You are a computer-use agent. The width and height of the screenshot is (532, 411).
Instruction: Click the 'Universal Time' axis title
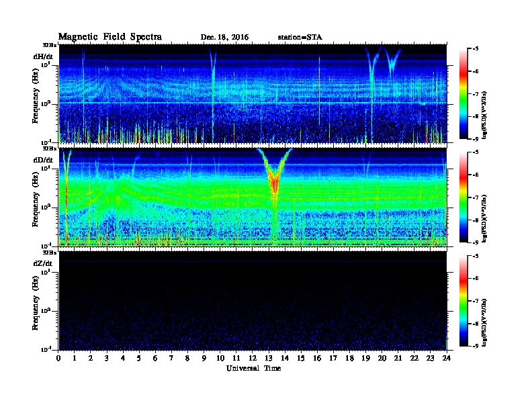(x=254, y=368)
